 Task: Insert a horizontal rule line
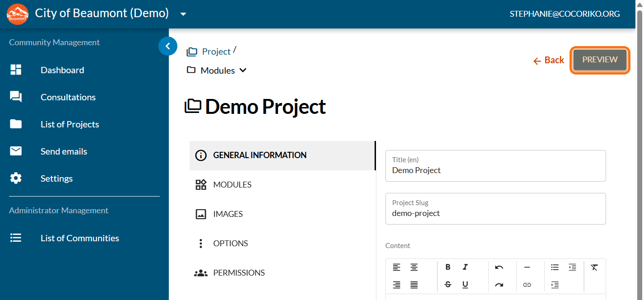(x=527, y=267)
